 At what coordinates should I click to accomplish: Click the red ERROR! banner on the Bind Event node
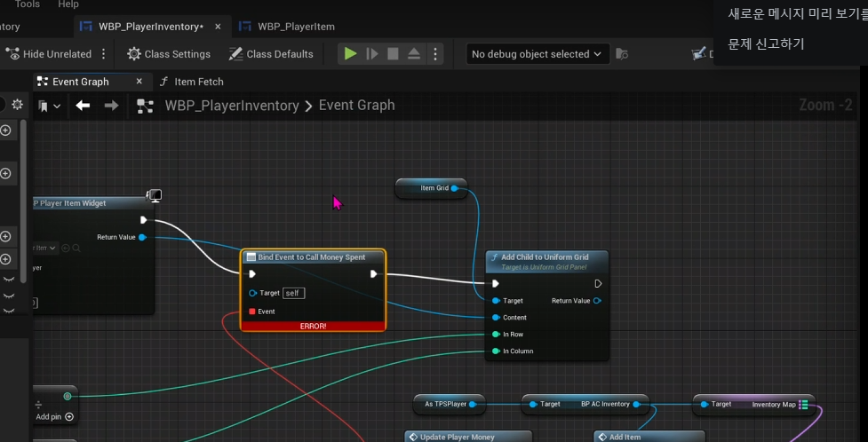[x=314, y=327]
